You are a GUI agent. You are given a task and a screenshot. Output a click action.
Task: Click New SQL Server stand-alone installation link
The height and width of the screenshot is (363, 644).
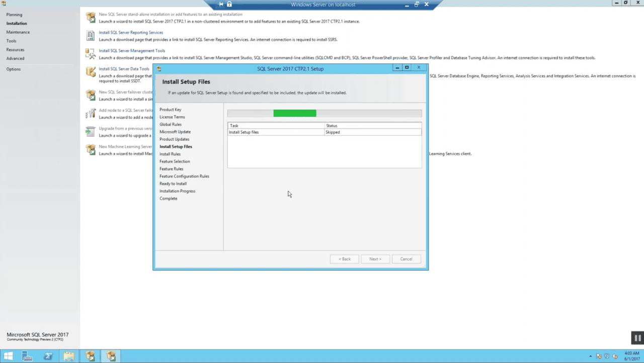click(171, 15)
